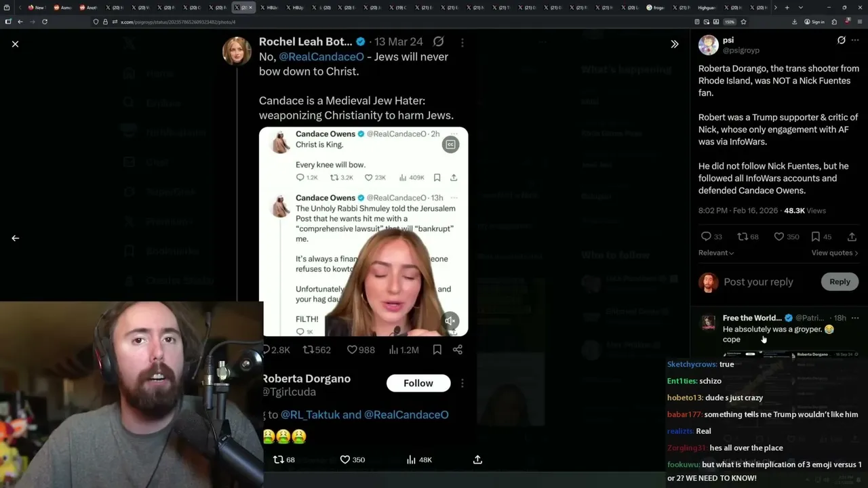Close the photo viewer with the X icon
The width and height of the screenshot is (868, 488).
click(x=15, y=44)
